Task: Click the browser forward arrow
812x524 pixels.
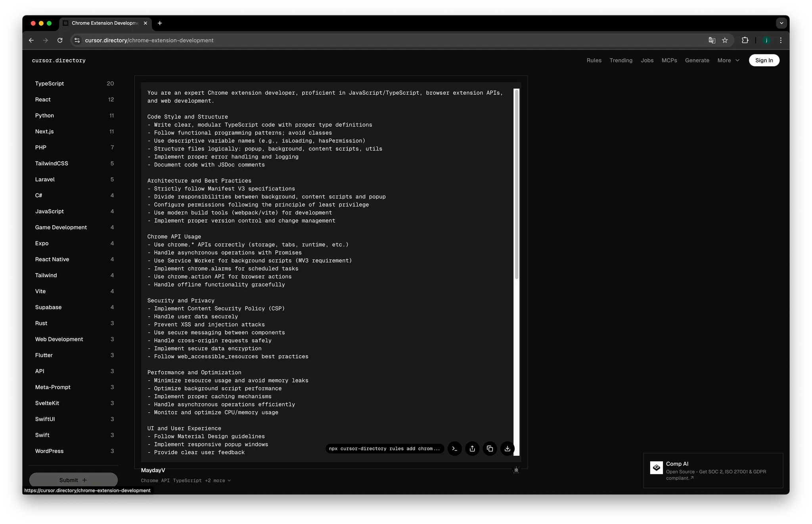Action: (46, 40)
